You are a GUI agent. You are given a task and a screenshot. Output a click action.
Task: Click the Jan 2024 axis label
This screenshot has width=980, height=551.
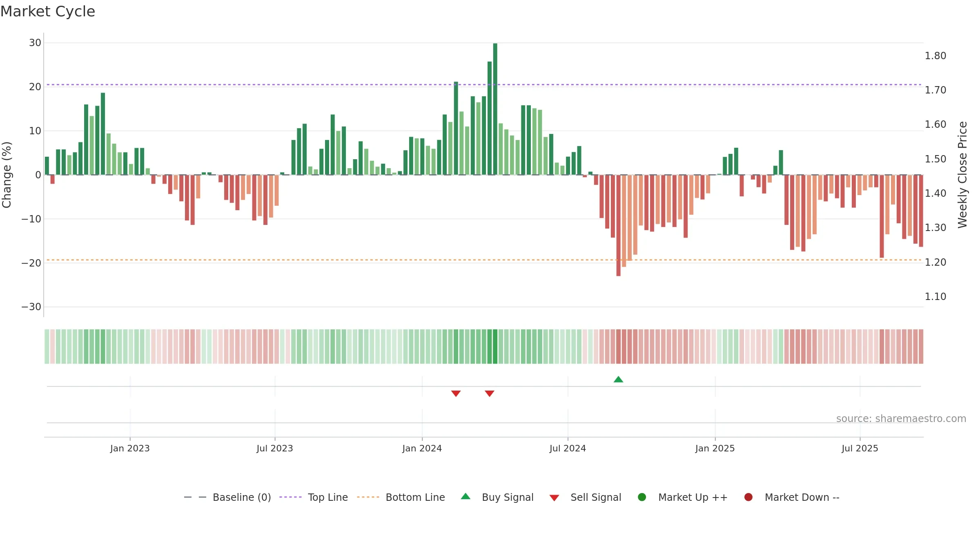pyautogui.click(x=422, y=449)
